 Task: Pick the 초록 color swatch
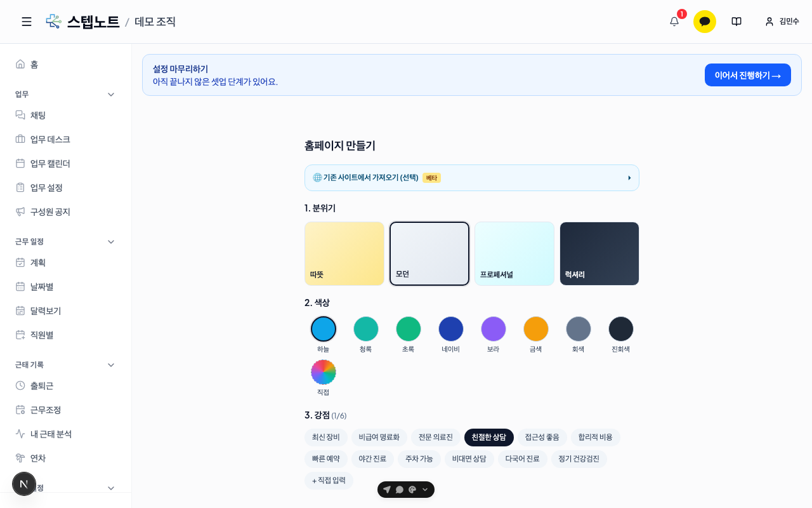pos(409,329)
